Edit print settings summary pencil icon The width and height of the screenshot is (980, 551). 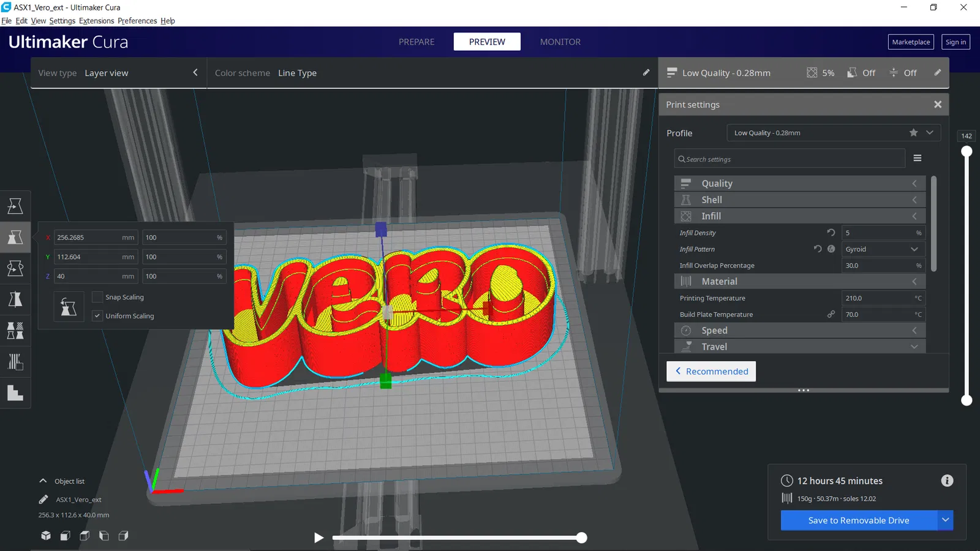coord(938,73)
